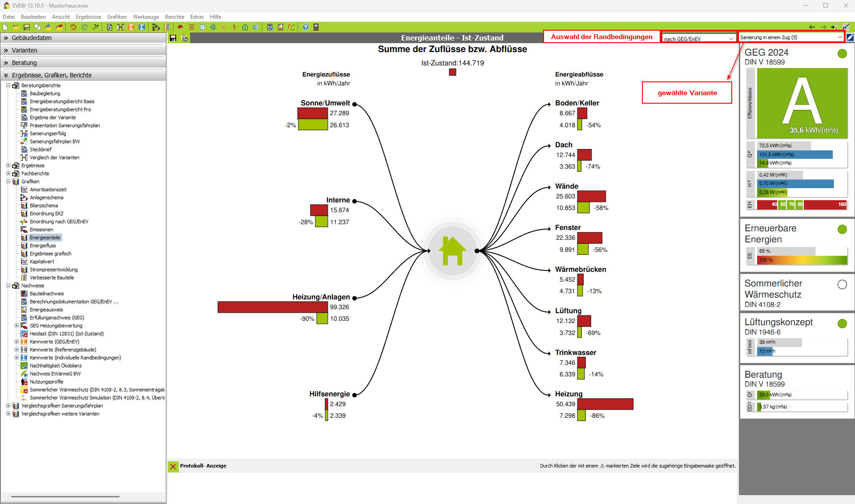Copy the chart with the clipboard icon
The width and height of the screenshot is (855, 504).
[x=185, y=38]
